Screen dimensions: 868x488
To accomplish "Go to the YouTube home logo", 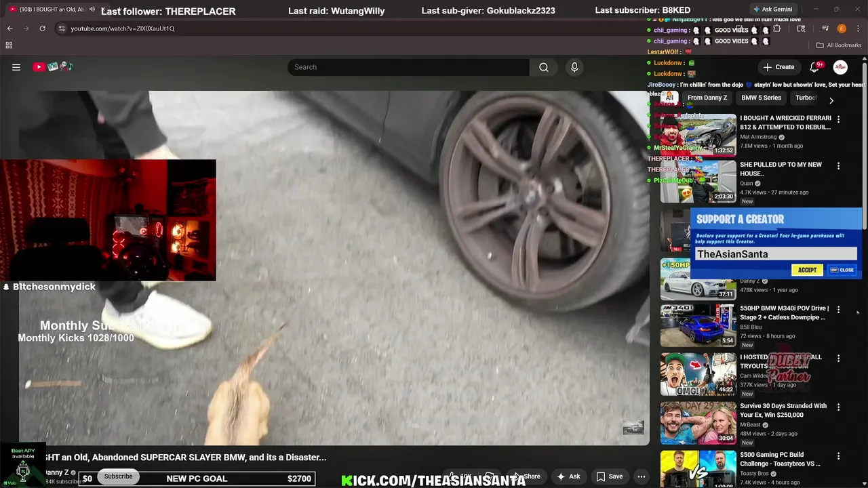I will click(x=52, y=67).
